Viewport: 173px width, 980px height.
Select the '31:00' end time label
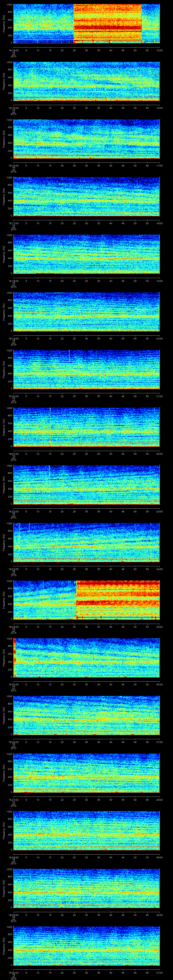click(159, 972)
